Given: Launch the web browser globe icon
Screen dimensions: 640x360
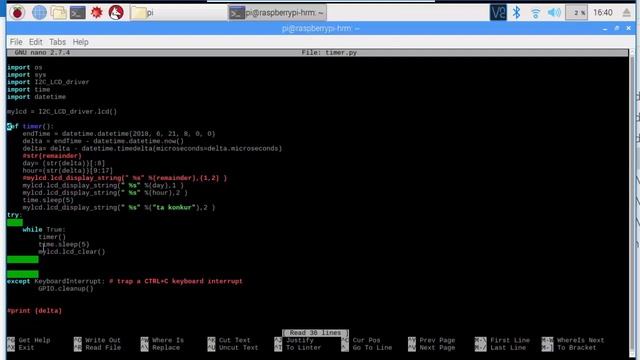Looking at the screenshot, I should coord(39,13).
